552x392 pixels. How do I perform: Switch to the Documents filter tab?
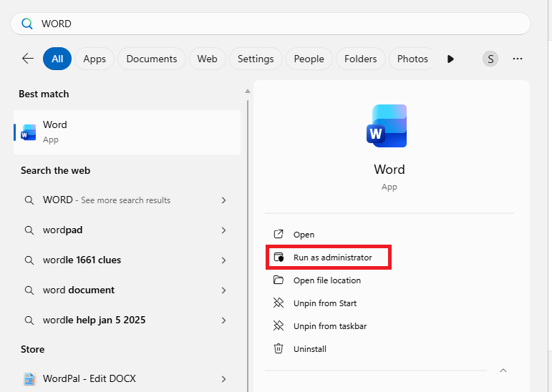(151, 59)
